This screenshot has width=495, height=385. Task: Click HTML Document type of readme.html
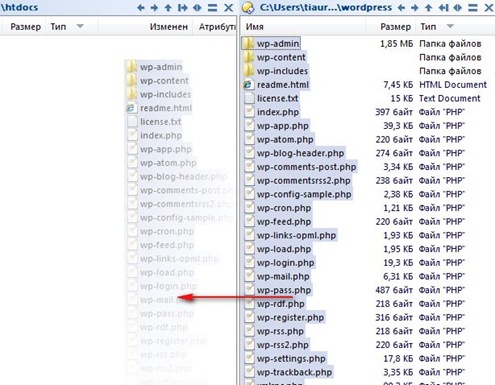(x=453, y=85)
